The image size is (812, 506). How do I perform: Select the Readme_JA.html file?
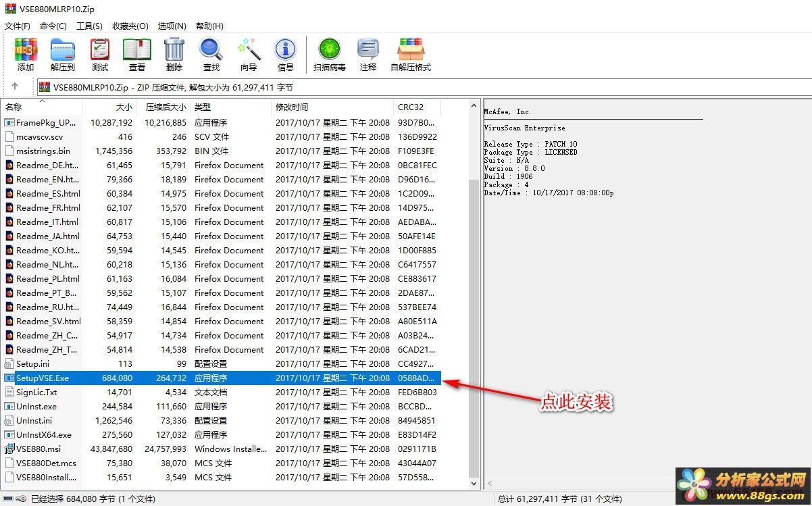(x=48, y=236)
